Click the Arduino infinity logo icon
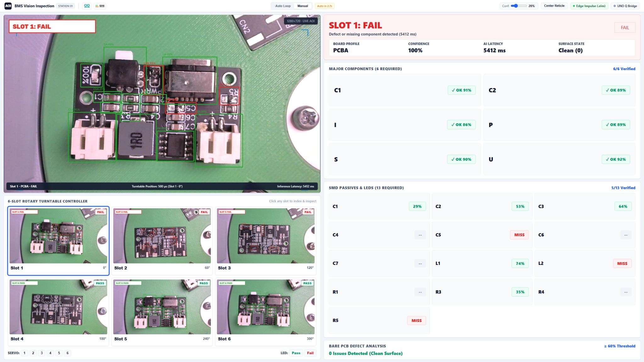The width and height of the screenshot is (644, 362). pyautogui.click(x=87, y=6)
